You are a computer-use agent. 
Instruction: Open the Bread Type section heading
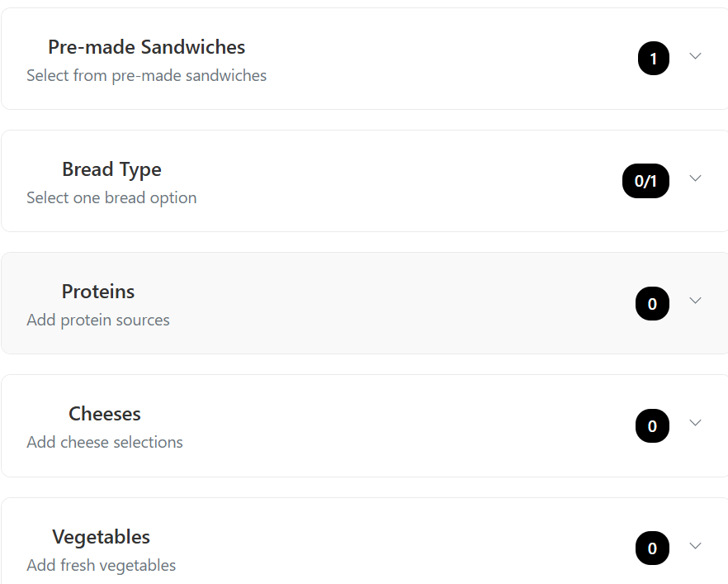pyautogui.click(x=112, y=169)
